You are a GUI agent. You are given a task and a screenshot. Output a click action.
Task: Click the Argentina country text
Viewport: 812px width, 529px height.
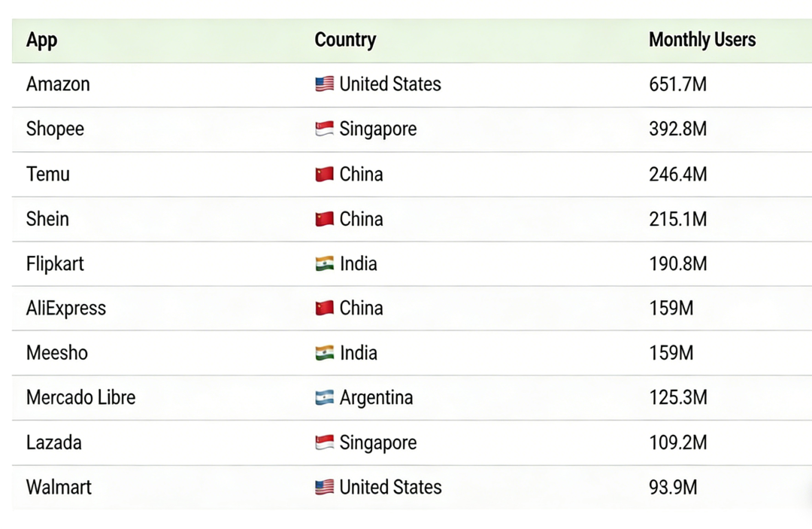click(x=376, y=397)
